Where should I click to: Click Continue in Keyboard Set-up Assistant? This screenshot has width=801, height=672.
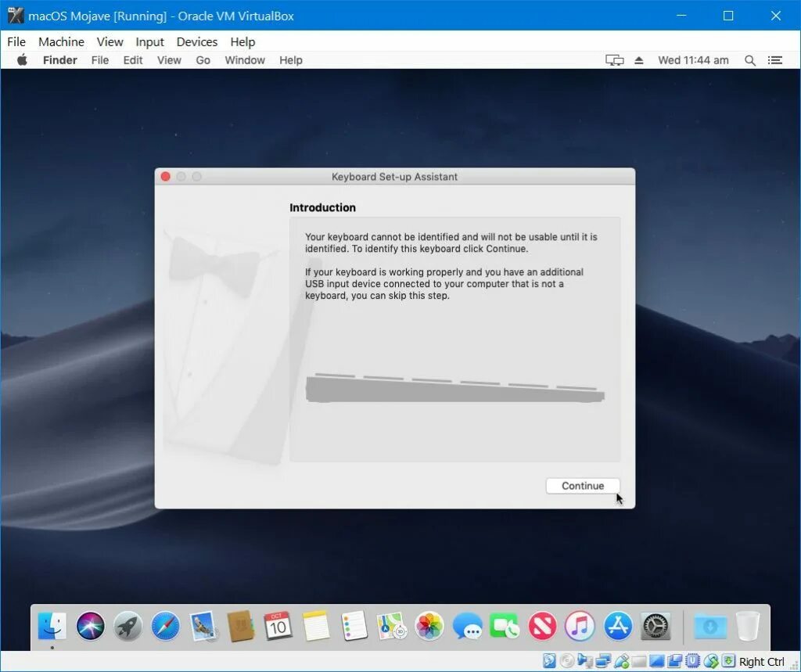(583, 486)
